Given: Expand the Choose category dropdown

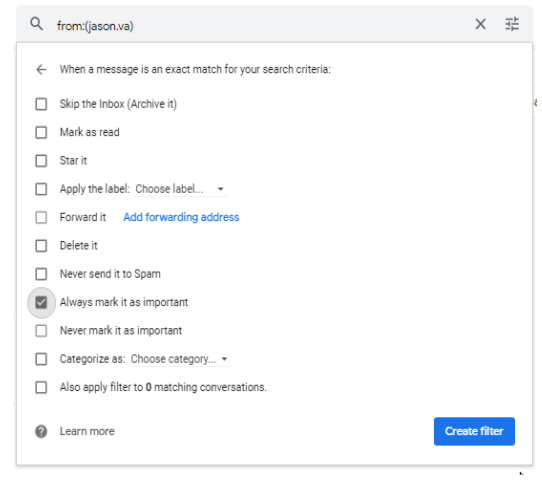Looking at the screenshot, I should pyautogui.click(x=180, y=359).
